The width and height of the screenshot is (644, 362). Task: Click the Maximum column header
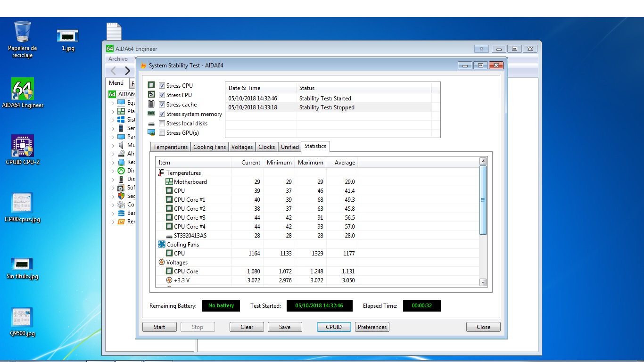(x=310, y=163)
